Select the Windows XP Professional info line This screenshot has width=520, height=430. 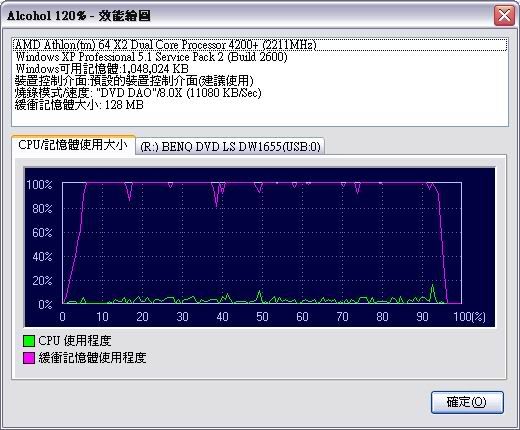(x=152, y=57)
